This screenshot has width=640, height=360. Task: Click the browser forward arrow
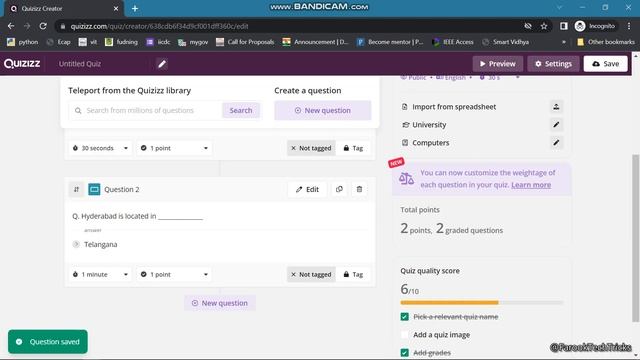coord(27,26)
